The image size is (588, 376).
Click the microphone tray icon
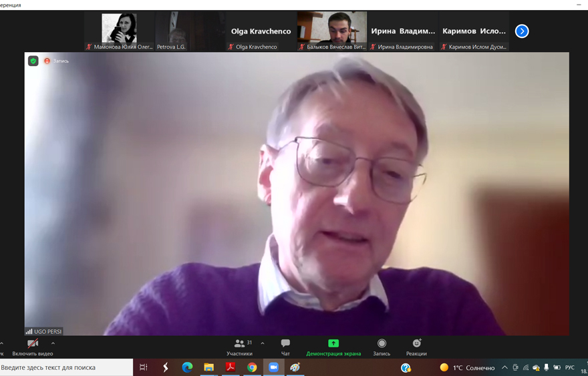click(x=547, y=368)
